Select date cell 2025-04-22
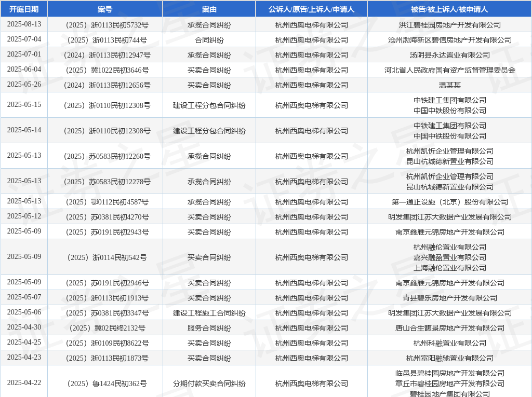This screenshot has width=532, height=397. 24,383
